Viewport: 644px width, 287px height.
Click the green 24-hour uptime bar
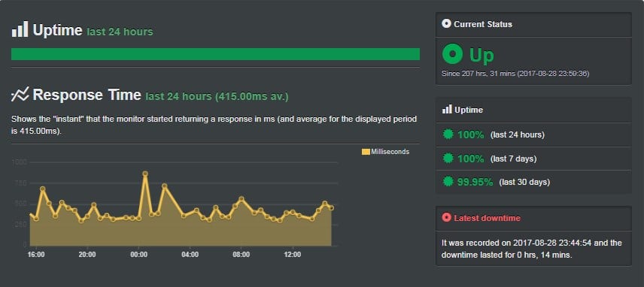click(215, 54)
